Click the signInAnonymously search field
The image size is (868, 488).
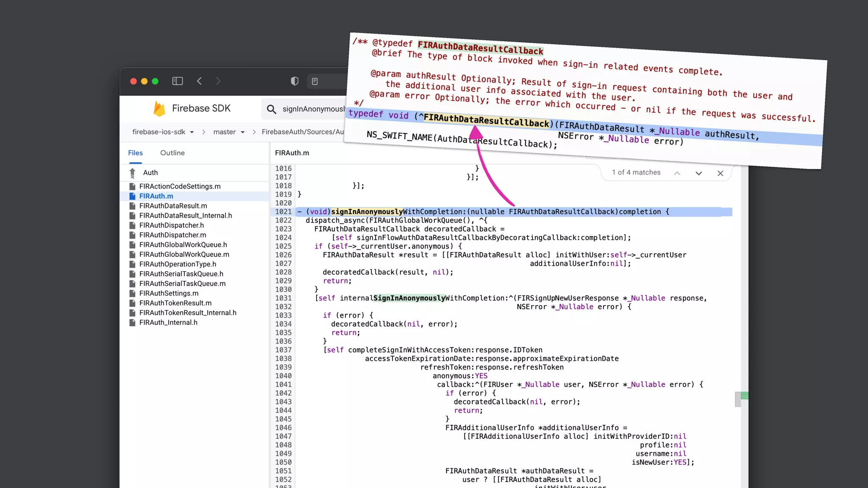(313, 109)
